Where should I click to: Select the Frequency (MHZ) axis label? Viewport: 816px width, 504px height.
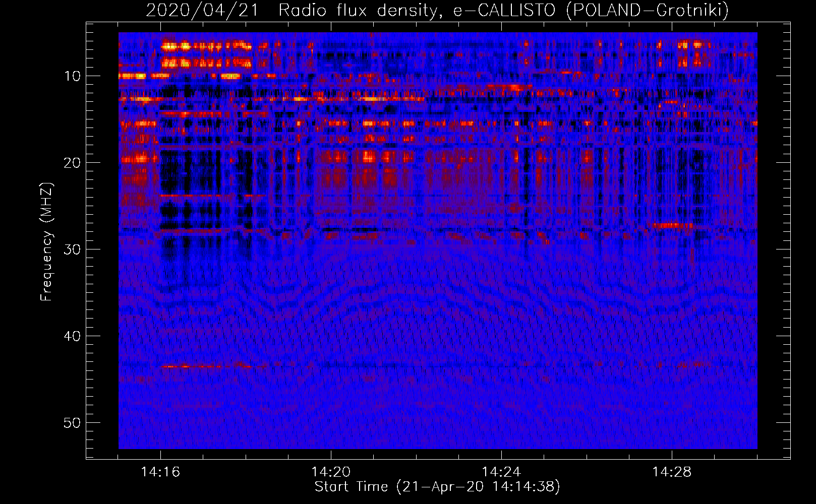pos(46,242)
